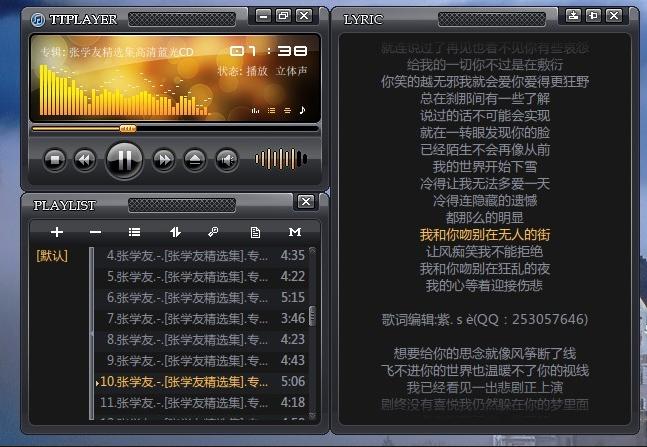Click lyric line 我的心等着迎接伤悲
647x447 pixels.
click(485, 286)
